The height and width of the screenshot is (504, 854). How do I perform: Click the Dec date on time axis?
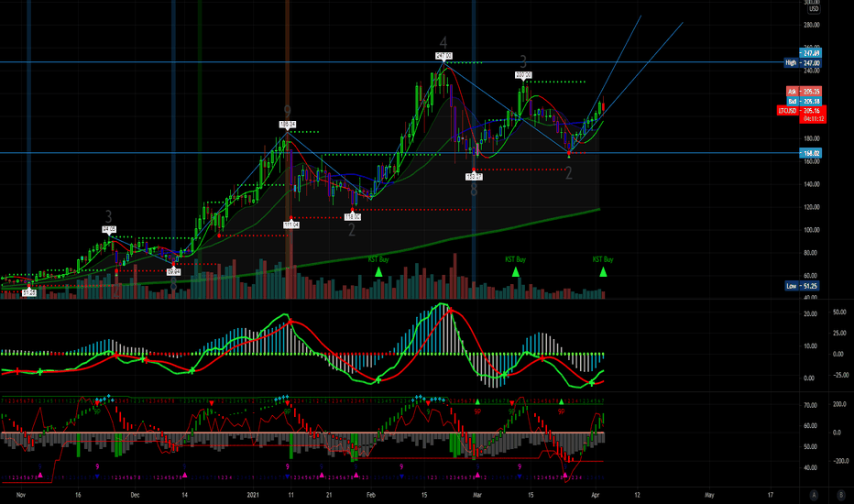135,495
